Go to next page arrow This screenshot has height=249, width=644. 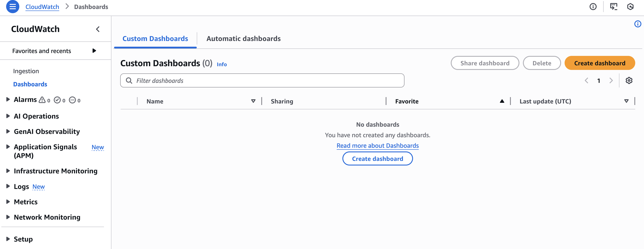[x=611, y=81]
